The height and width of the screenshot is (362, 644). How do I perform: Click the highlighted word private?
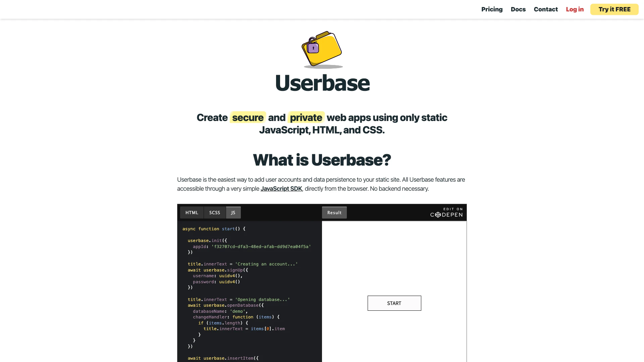[306, 118]
